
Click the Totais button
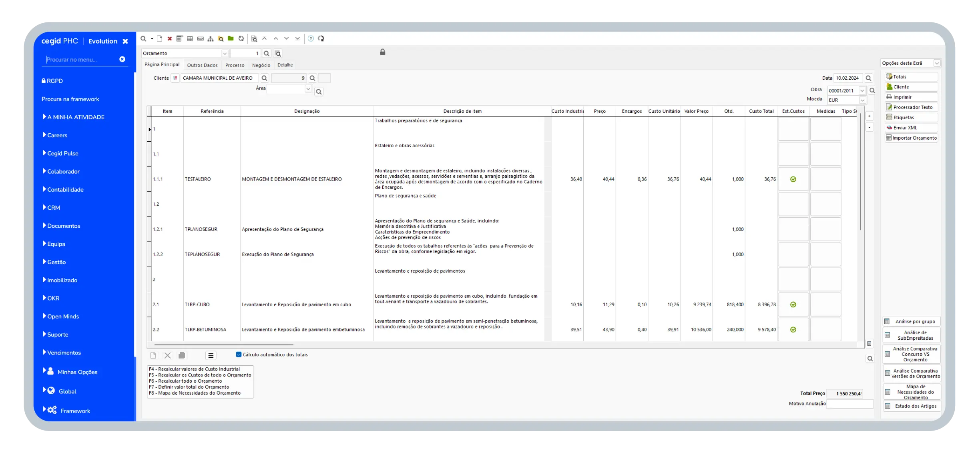pos(911,77)
